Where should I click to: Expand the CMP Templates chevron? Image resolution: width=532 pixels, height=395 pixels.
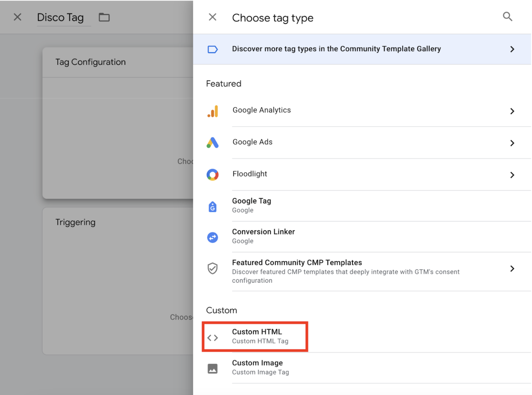[512, 269]
